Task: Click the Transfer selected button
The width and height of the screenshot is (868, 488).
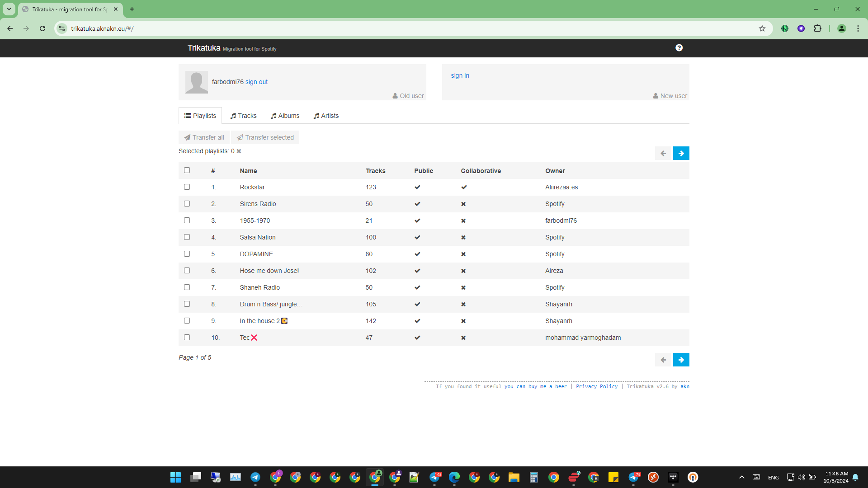Action: pyautogui.click(x=265, y=137)
